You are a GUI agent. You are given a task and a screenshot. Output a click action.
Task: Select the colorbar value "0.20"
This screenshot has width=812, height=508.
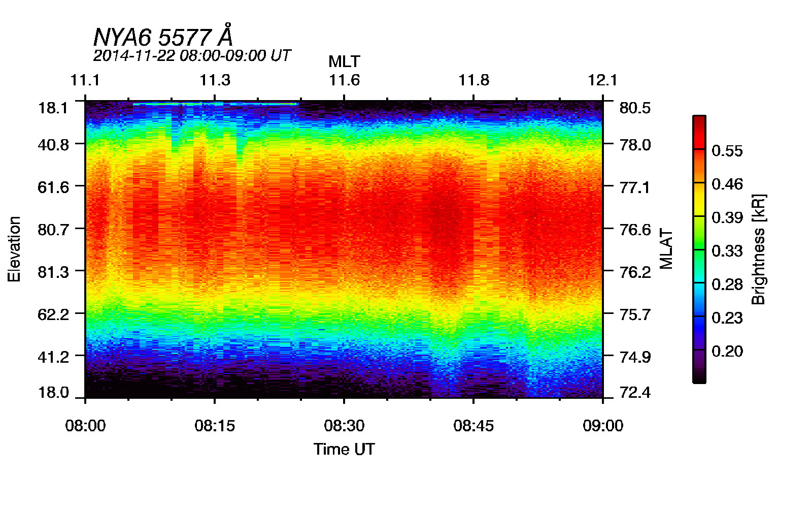(727, 352)
